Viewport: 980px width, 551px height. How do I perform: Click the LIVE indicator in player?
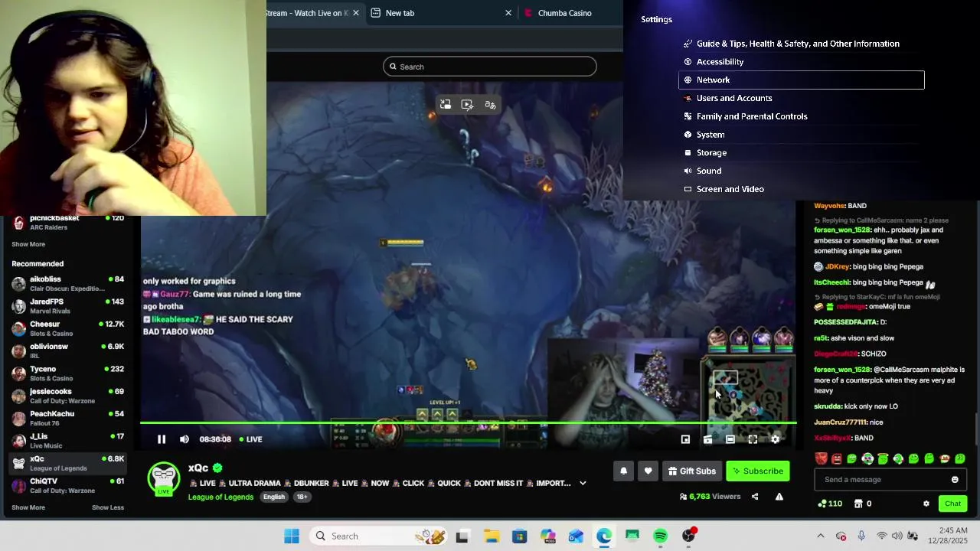[x=251, y=439]
